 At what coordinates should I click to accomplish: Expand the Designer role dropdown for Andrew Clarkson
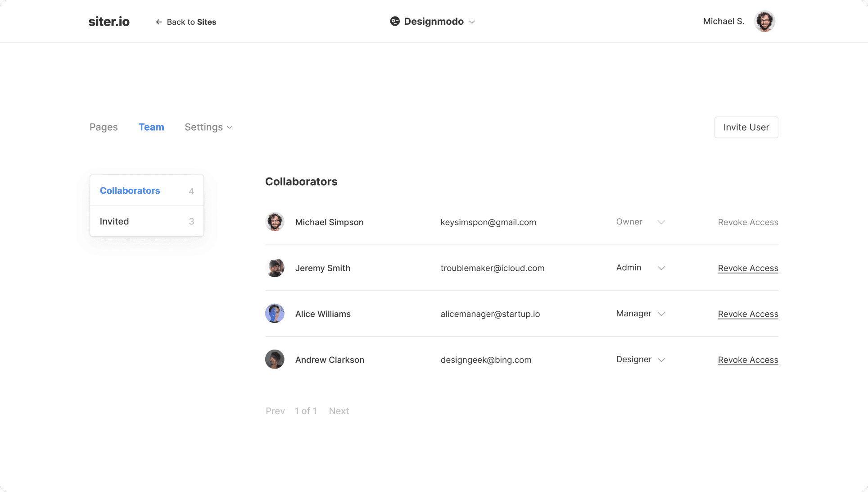pos(661,360)
